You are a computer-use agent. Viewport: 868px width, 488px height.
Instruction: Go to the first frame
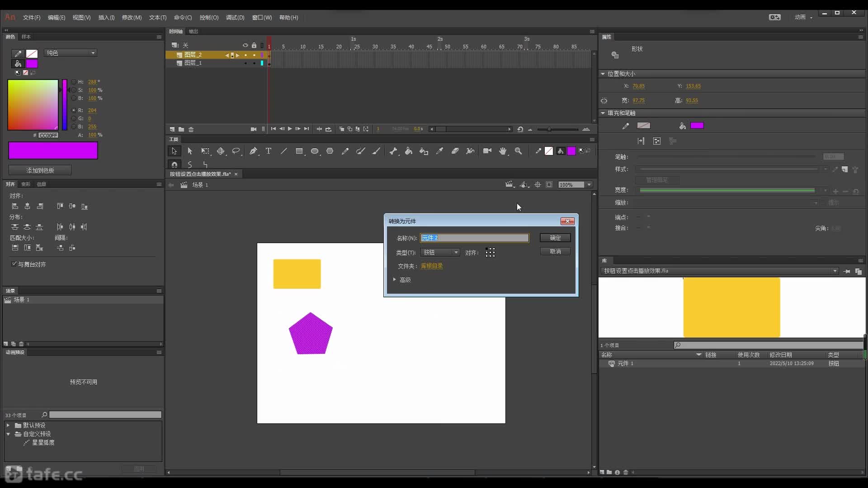pos(274,129)
